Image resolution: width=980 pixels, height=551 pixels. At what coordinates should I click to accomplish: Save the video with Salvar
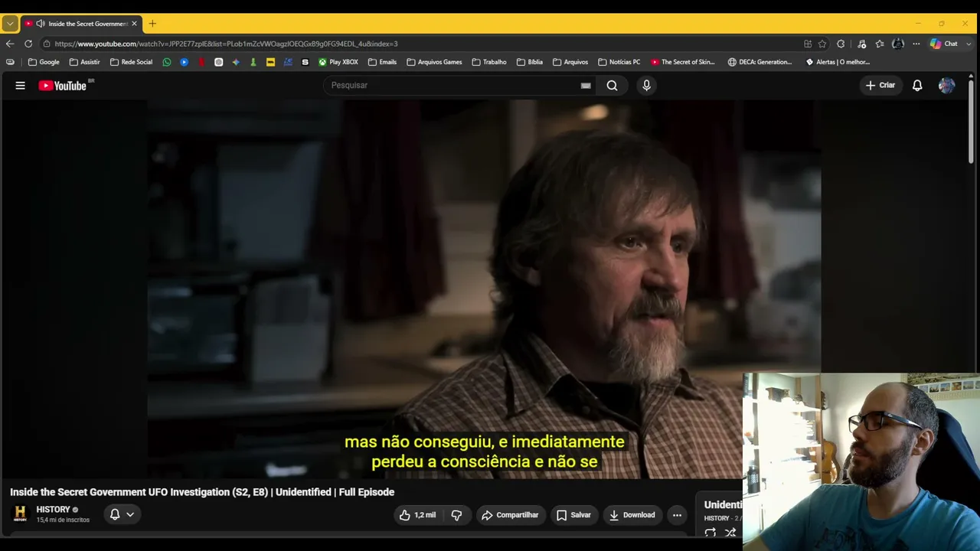point(573,515)
